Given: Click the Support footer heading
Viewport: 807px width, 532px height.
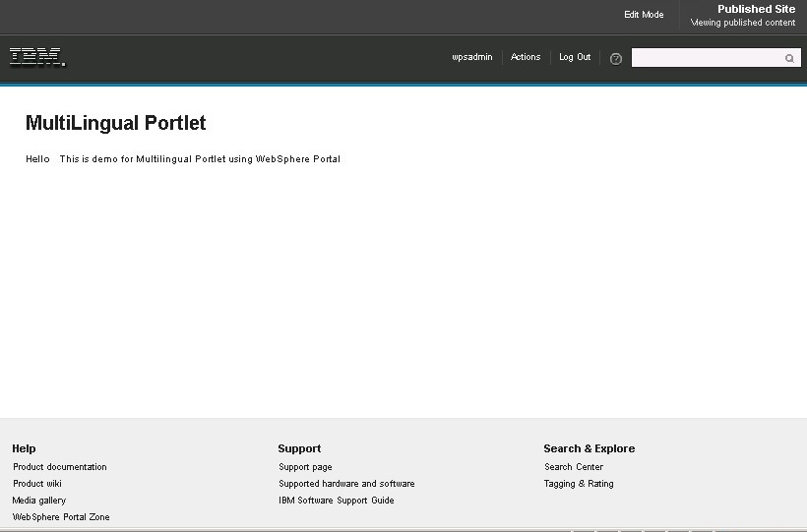Looking at the screenshot, I should pos(299,448).
